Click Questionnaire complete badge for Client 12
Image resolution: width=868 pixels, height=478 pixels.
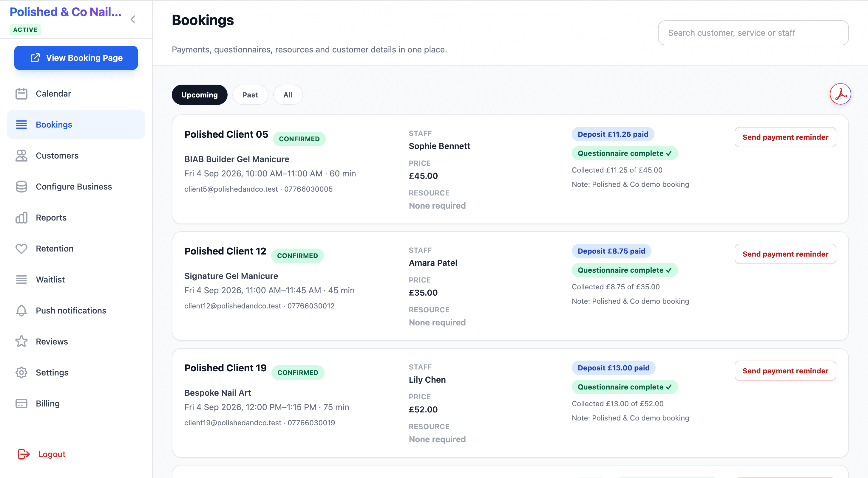coord(624,270)
